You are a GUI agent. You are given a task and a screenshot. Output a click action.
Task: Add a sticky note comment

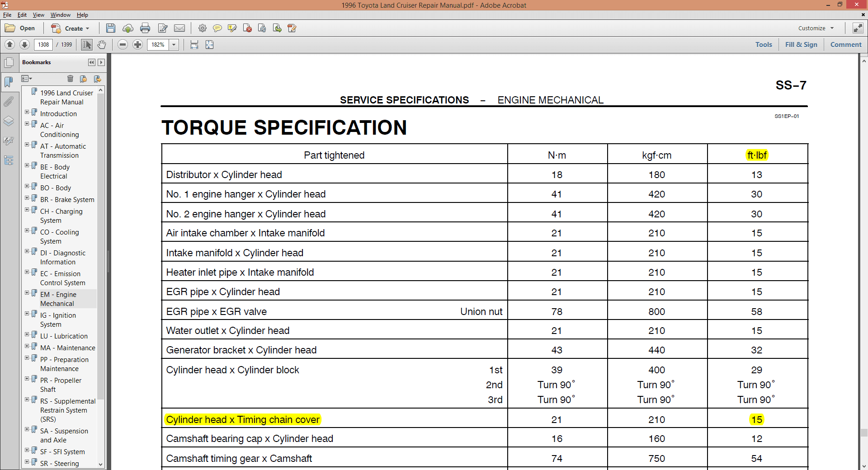(217, 28)
